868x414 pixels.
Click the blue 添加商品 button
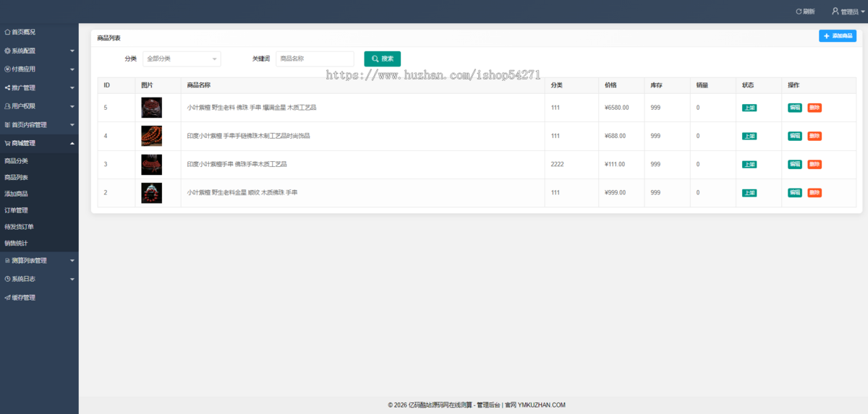click(838, 36)
